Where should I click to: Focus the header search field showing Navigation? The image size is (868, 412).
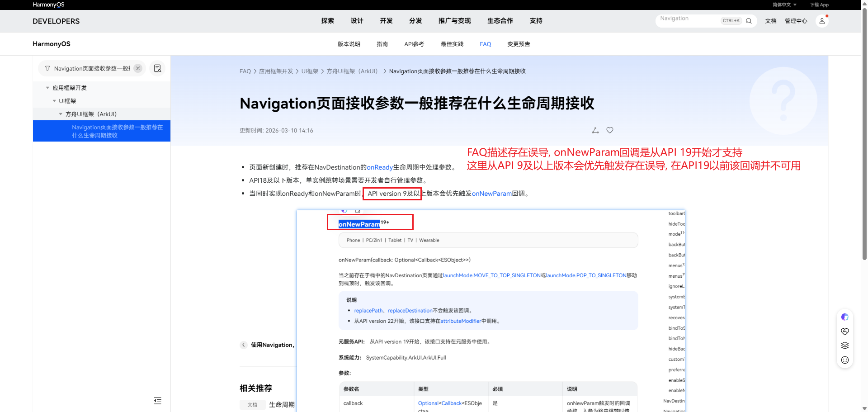[x=689, y=21]
